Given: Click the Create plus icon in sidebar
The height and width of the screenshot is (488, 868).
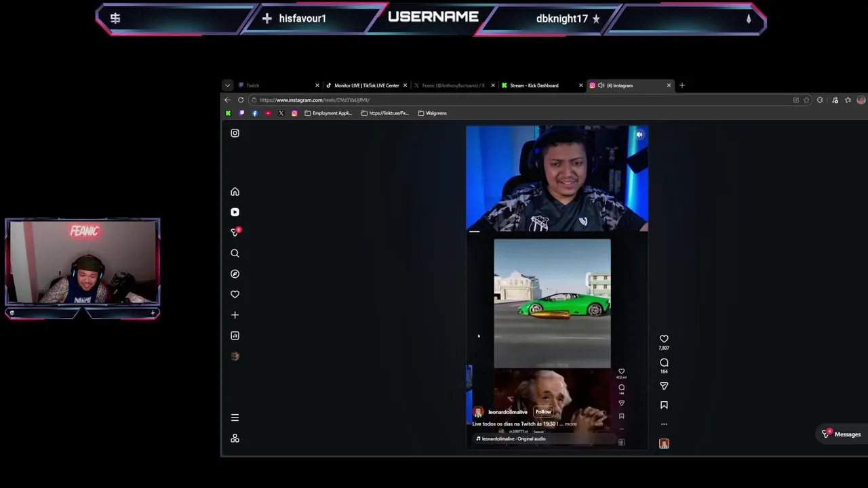Looking at the screenshot, I should pos(235,315).
